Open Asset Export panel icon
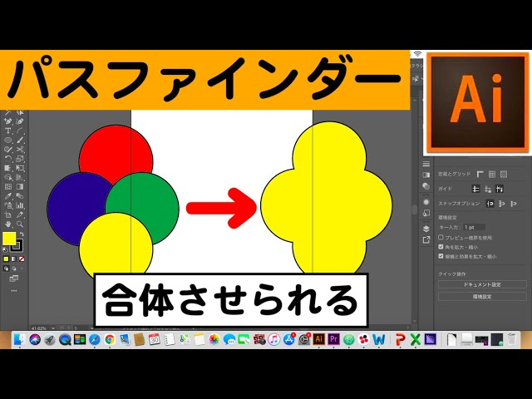532x399 pixels. 426,240
